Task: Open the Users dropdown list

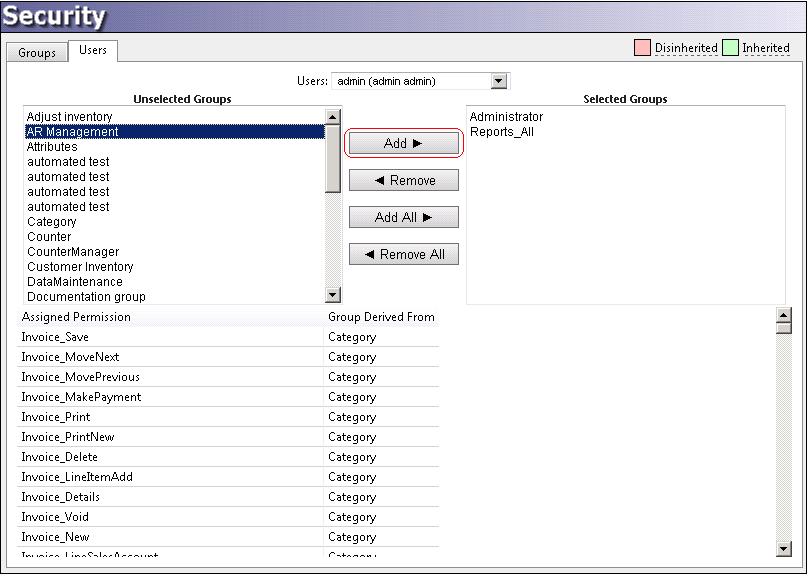Action: click(x=499, y=81)
